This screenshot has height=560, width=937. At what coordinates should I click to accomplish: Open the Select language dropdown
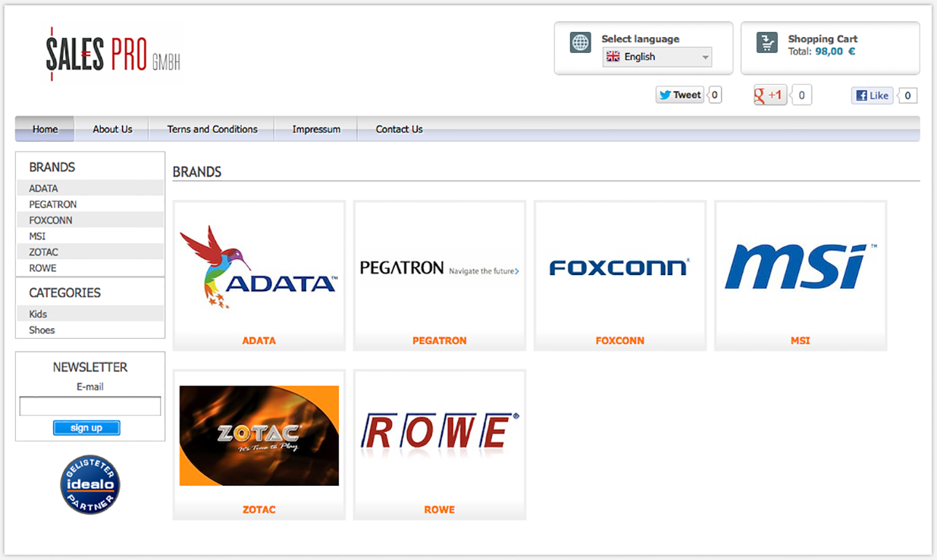coord(657,57)
